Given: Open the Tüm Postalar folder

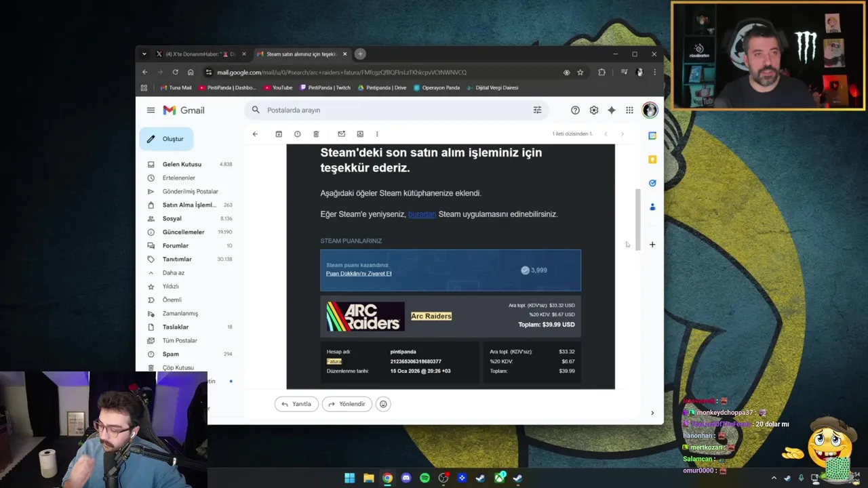Looking at the screenshot, I should point(180,340).
